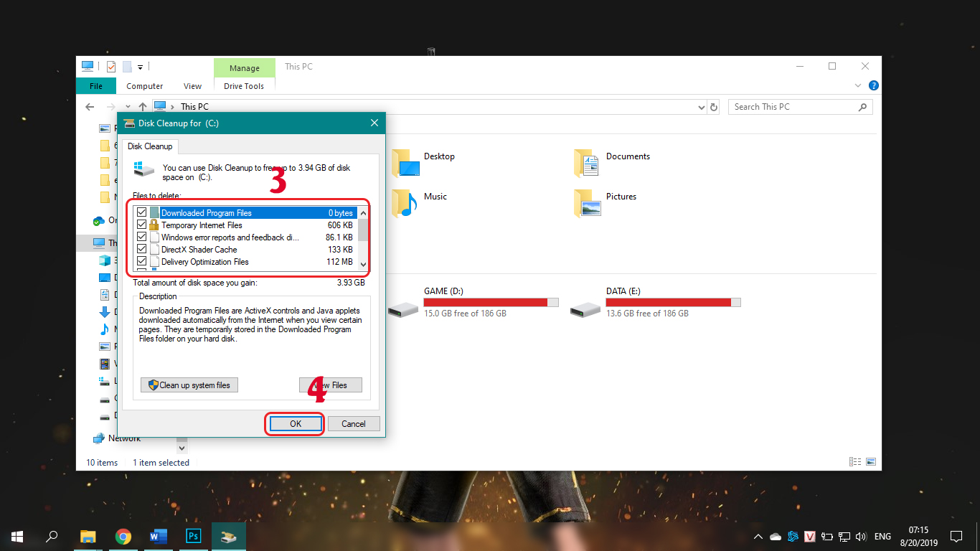Click the address bar Refresh button
This screenshot has width=980, height=551.
[714, 107]
